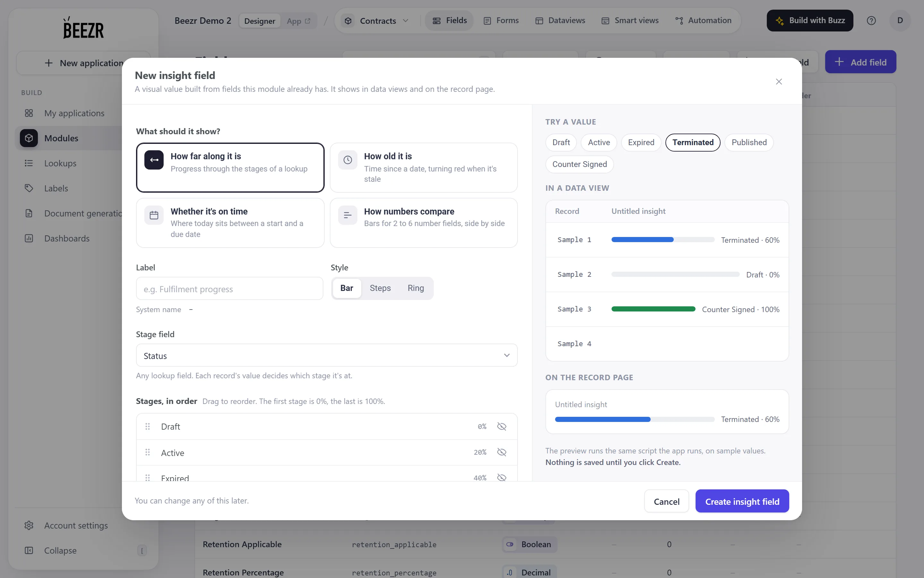Click the Document generation file icon

click(x=29, y=213)
